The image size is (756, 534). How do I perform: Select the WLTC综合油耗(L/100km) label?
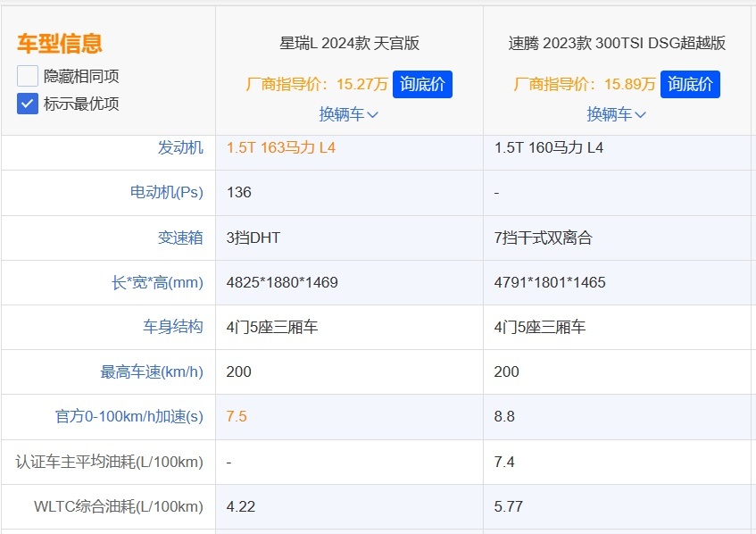[119, 507]
